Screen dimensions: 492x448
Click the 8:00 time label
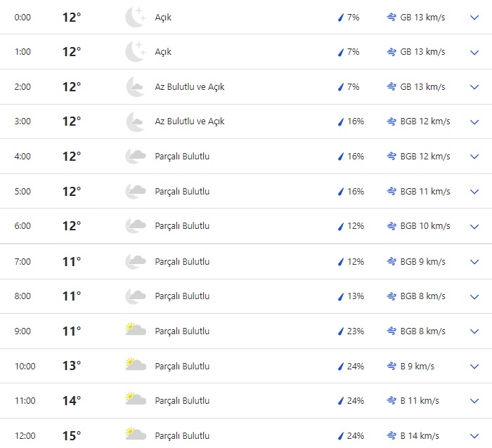[x=22, y=296]
